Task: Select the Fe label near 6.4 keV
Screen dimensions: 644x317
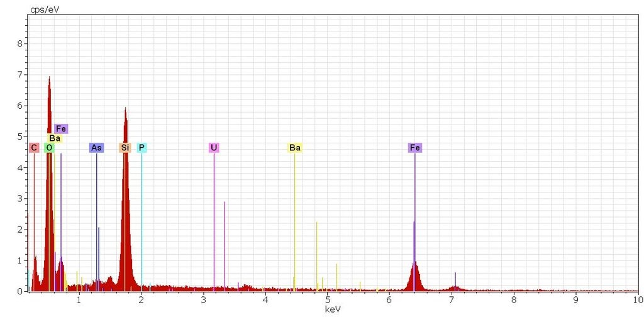Action: [415, 148]
